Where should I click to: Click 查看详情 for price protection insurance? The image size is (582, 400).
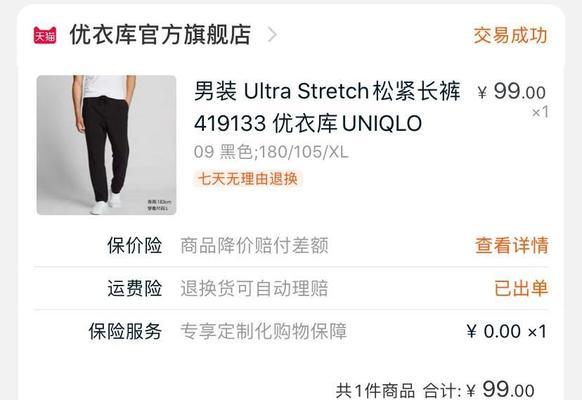[511, 245]
